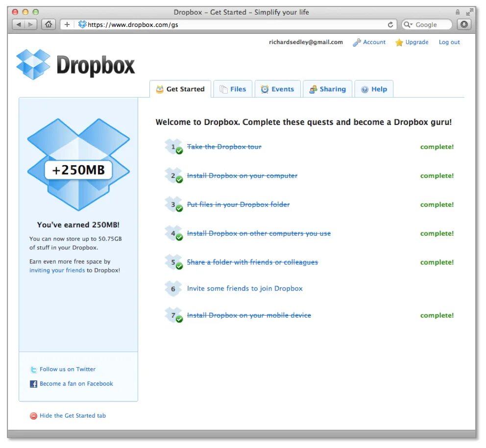
Task: Open the Sharing tab
Action: (328, 89)
